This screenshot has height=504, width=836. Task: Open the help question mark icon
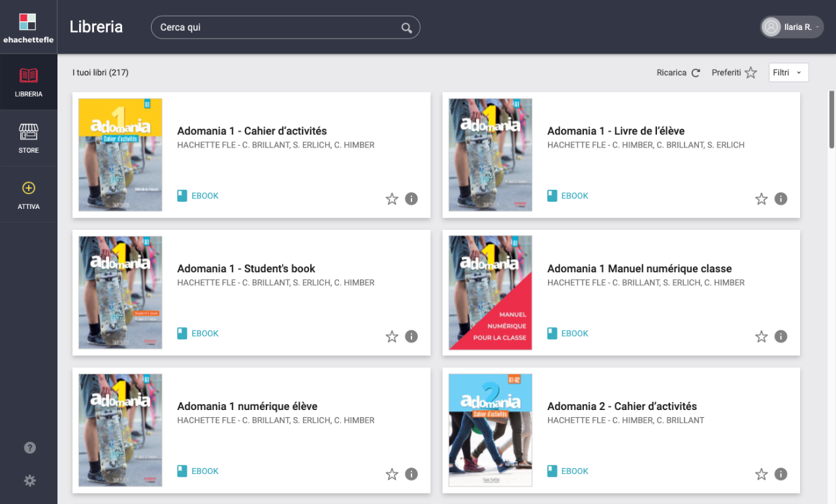29,448
